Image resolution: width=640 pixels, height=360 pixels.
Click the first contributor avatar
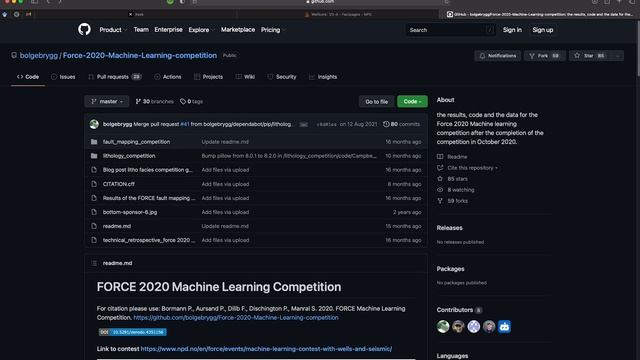[x=443, y=327]
